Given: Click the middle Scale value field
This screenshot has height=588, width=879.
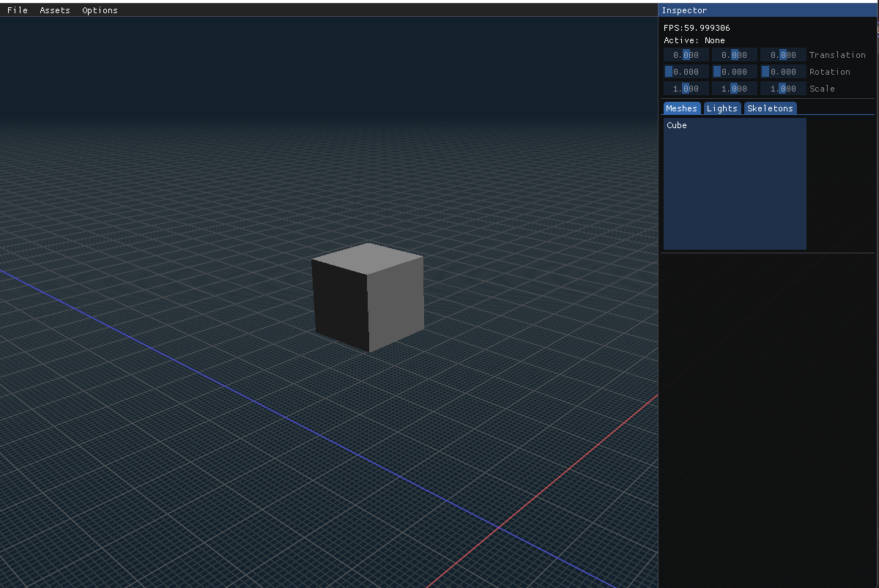Looking at the screenshot, I should [x=735, y=88].
